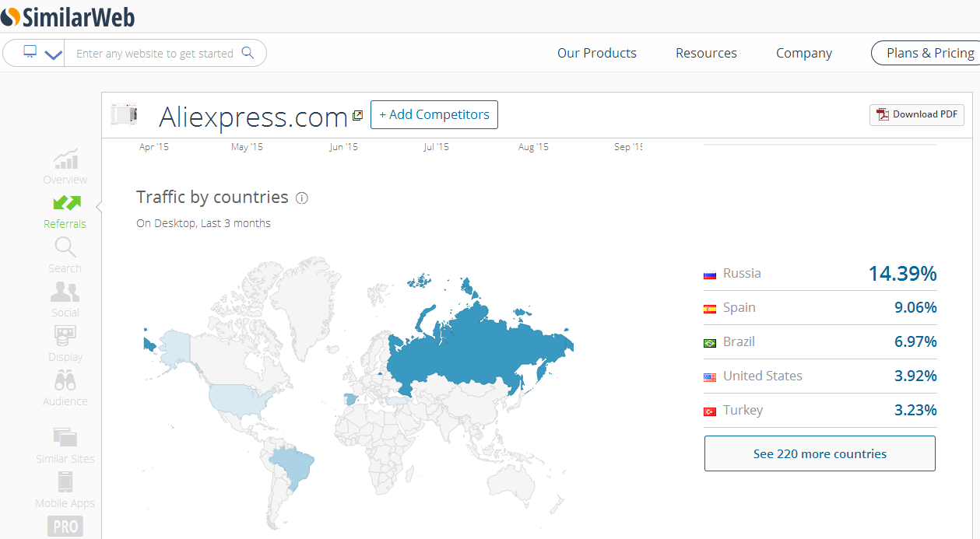Click the Russia flag icon
The width and height of the screenshot is (980, 539).
click(710, 275)
